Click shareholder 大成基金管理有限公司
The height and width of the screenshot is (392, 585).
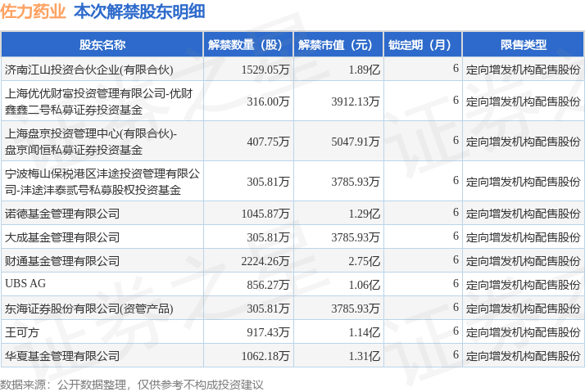point(62,237)
